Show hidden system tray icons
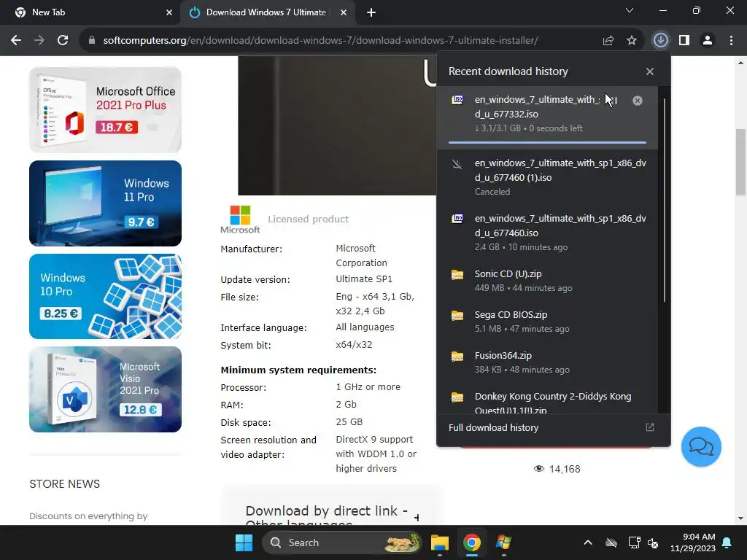This screenshot has width=747, height=560. click(588, 542)
